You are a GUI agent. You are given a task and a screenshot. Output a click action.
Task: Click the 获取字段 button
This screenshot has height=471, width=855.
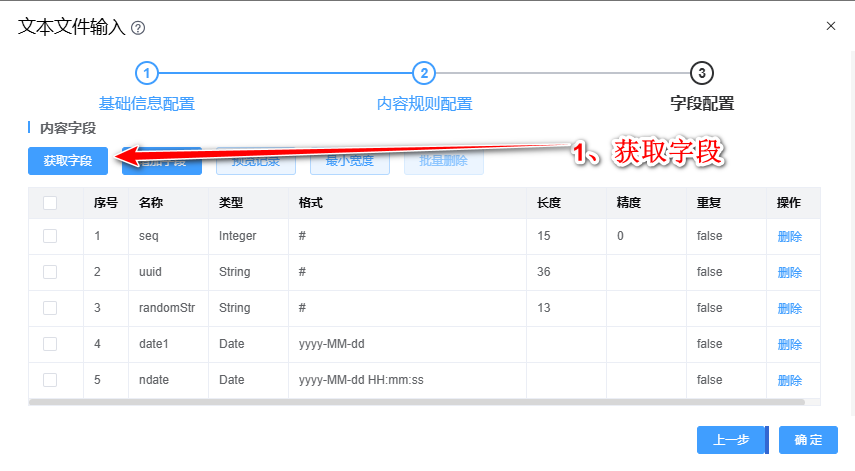(68, 160)
